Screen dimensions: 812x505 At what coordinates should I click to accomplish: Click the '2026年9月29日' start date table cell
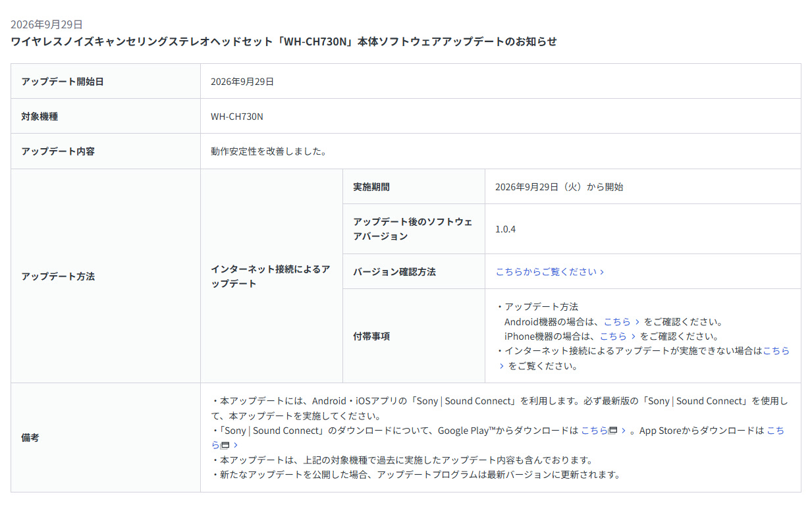[501, 82]
